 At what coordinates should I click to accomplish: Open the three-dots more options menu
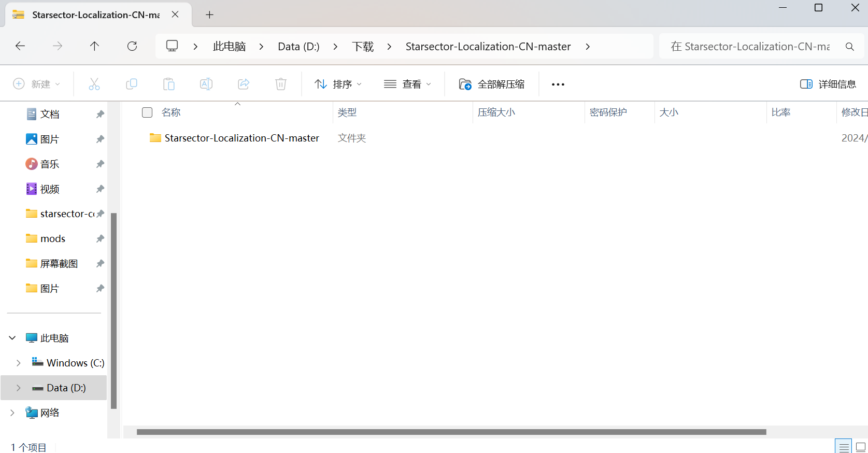pyautogui.click(x=558, y=84)
